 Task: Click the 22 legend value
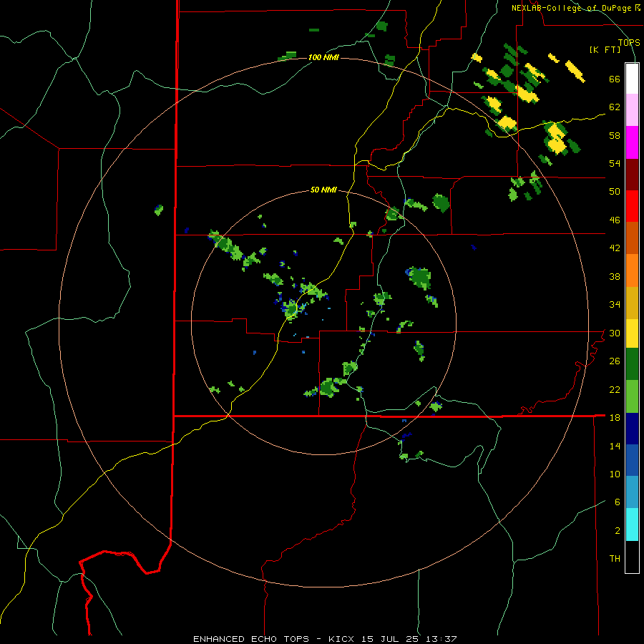coord(615,390)
